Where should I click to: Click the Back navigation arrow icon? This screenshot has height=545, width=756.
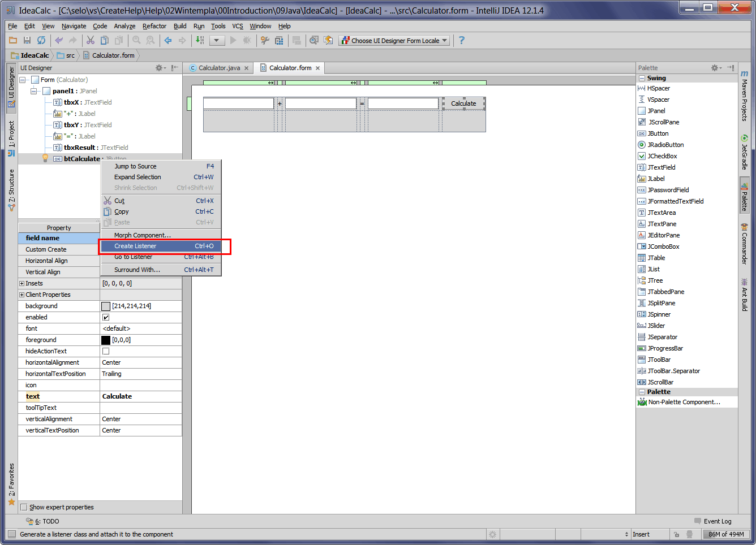click(x=168, y=40)
